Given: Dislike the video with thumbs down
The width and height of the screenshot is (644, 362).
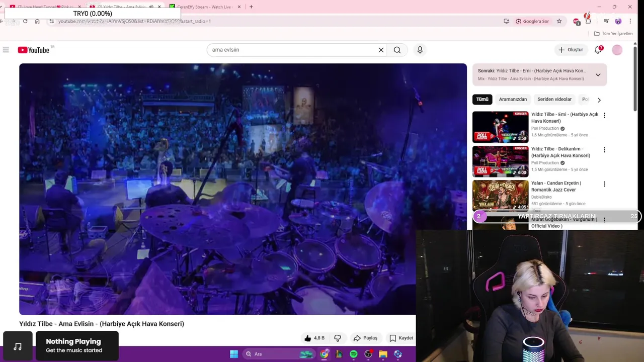Looking at the screenshot, I should [338, 338].
